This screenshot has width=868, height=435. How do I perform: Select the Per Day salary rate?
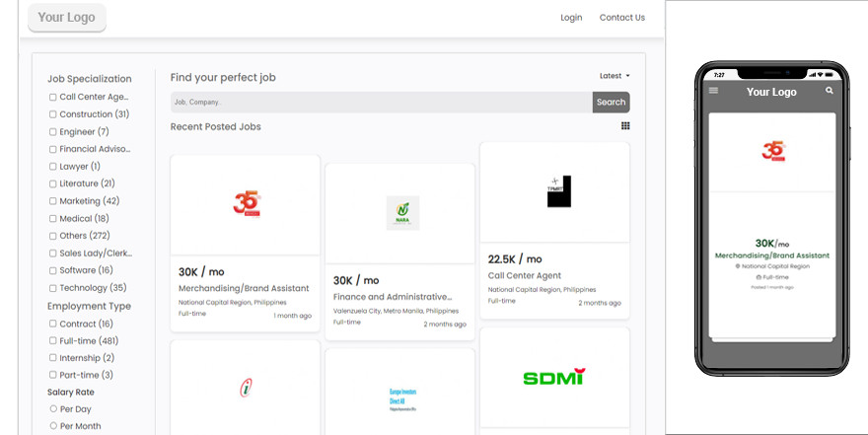(x=53, y=409)
